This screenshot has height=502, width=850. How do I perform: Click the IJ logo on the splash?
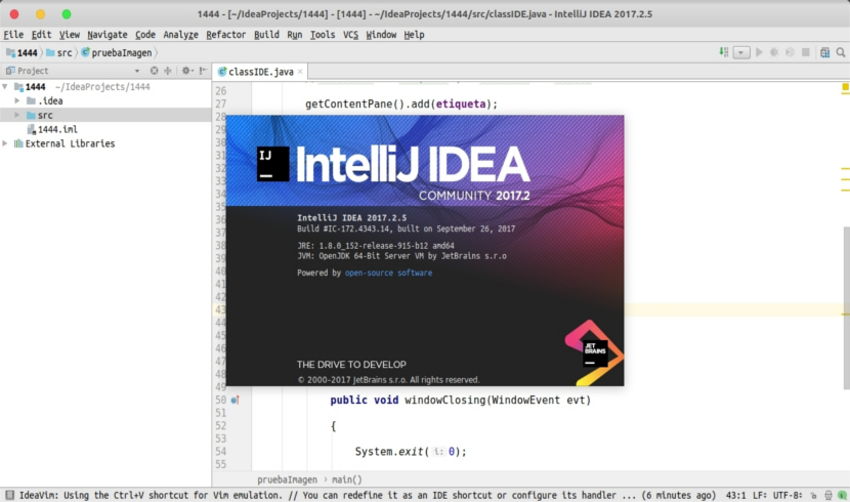[273, 164]
